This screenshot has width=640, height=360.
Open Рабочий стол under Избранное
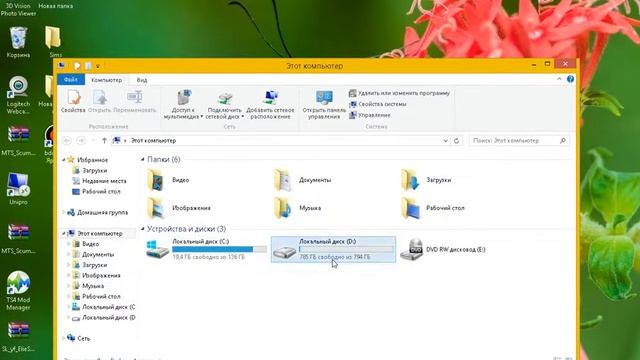(96, 191)
